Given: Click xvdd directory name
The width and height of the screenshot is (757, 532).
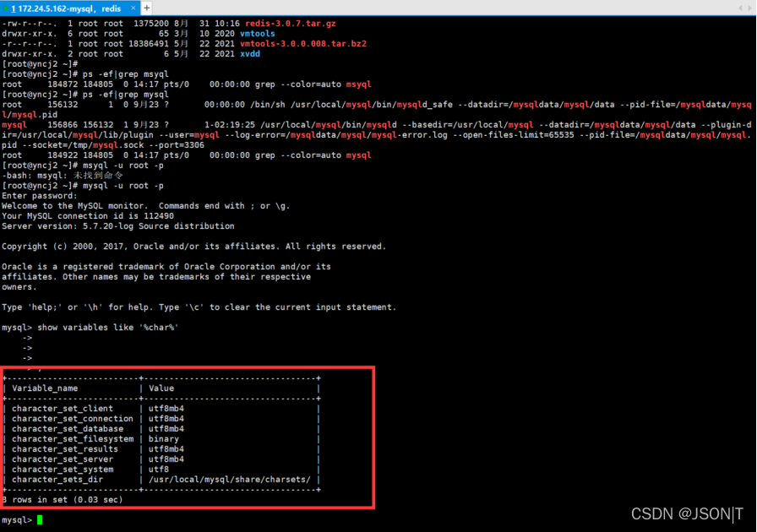Looking at the screenshot, I should 250,53.
